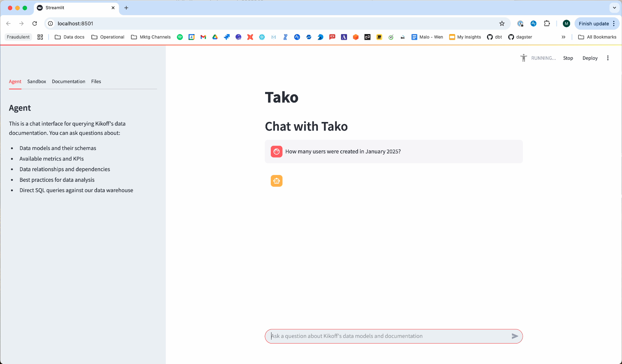
Task: Open the Fraudulent bookmark
Action: pos(18,37)
